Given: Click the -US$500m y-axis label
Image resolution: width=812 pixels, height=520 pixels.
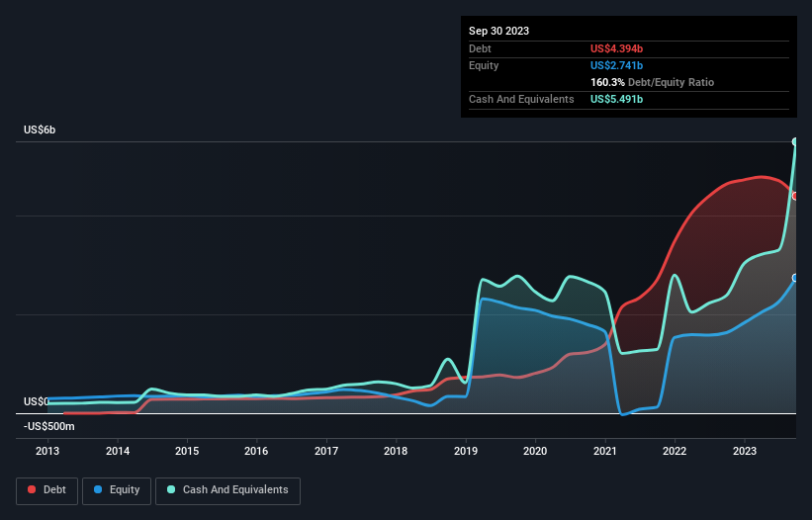Looking at the screenshot, I should (x=49, y=427).
